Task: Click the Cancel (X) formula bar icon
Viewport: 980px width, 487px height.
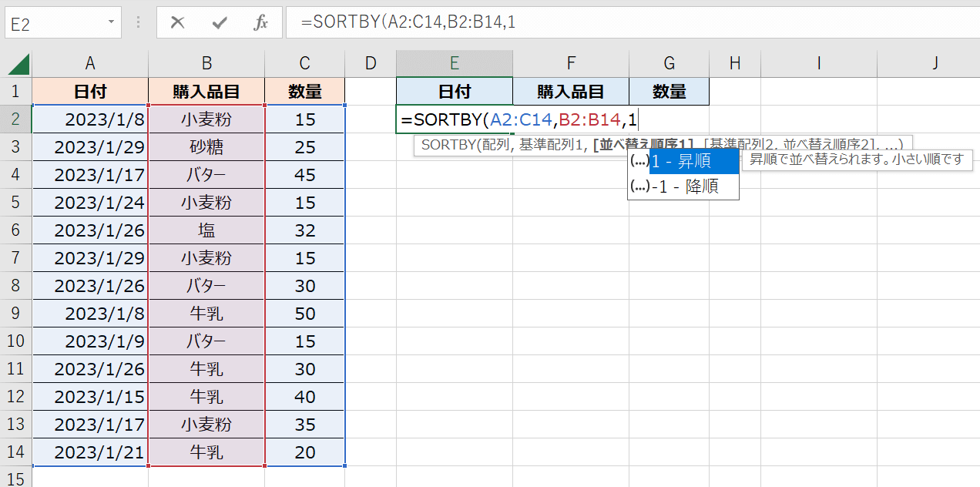Action: (x=178, y=23)
